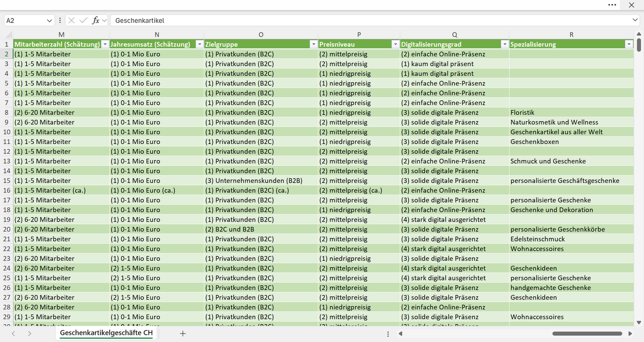This screenshot has height=342, width=644.
Task: Select the Geschenkartikelgeschäfte CH sheet tab
Action: click(107, 333)
